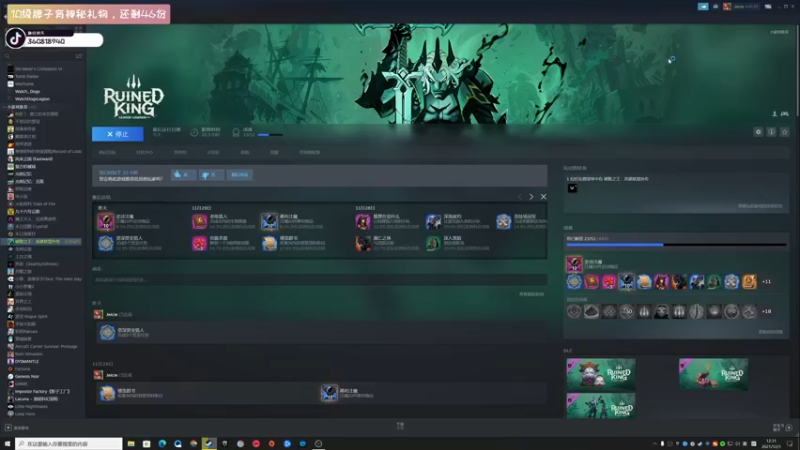Click achievement progress bar under header

pos(270,135)
